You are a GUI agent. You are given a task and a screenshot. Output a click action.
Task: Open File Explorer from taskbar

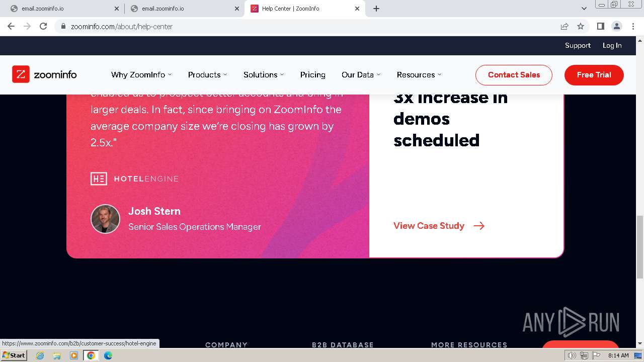tap(57, 355)
